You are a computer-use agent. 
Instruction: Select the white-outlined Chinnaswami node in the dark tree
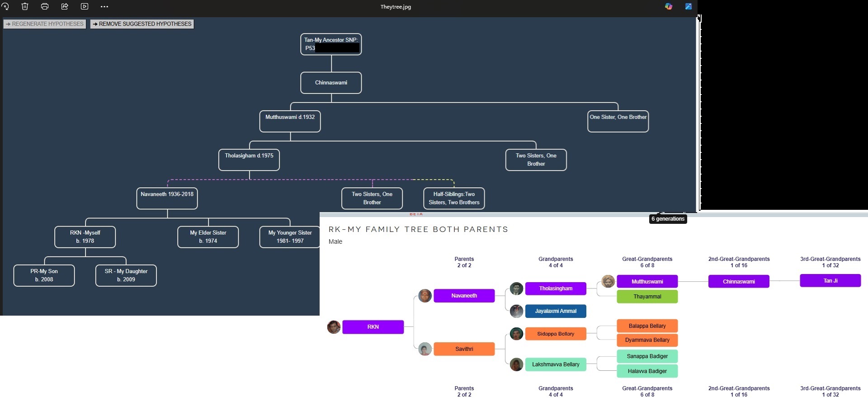[331, 83]
